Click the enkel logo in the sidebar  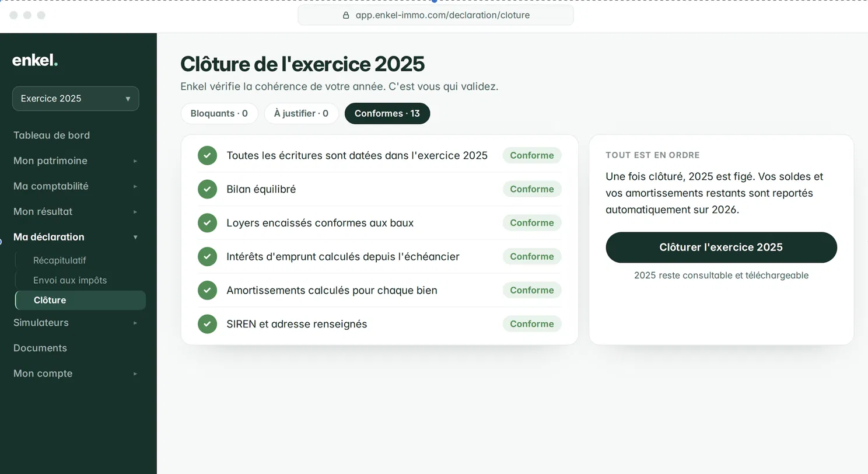(35, 60)
